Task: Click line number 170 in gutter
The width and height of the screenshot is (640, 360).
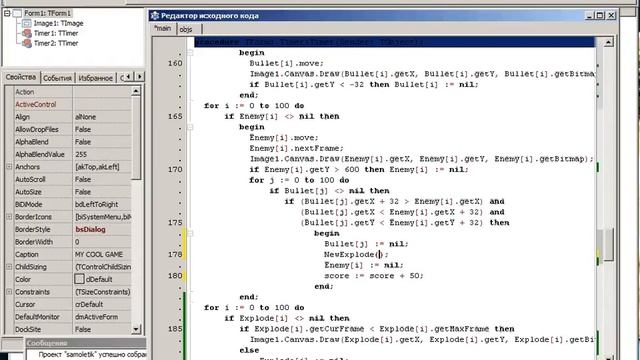Action: click(x=175, y=169)
